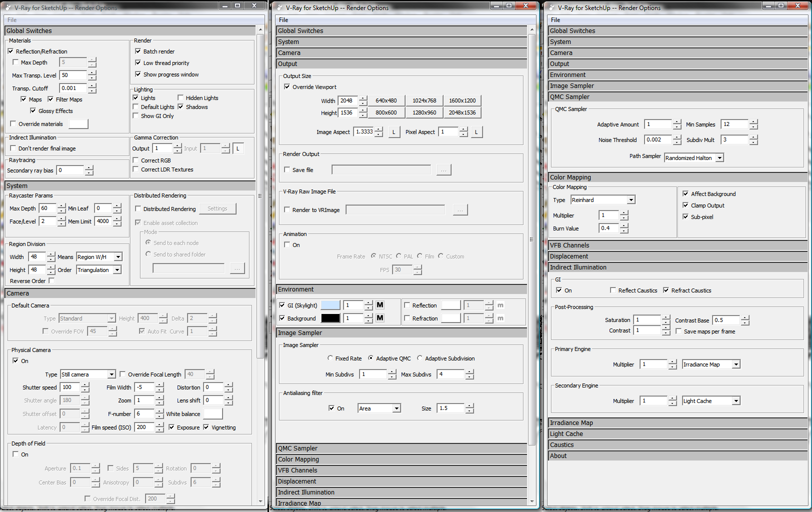
Task: Click the Shutter speed input field
Action: pos(70,387)
